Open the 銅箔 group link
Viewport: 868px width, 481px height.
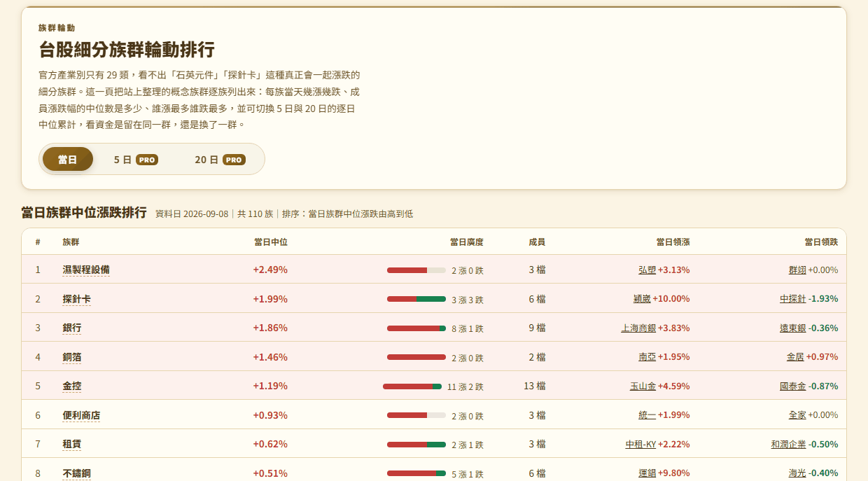(x=72, y=357)
